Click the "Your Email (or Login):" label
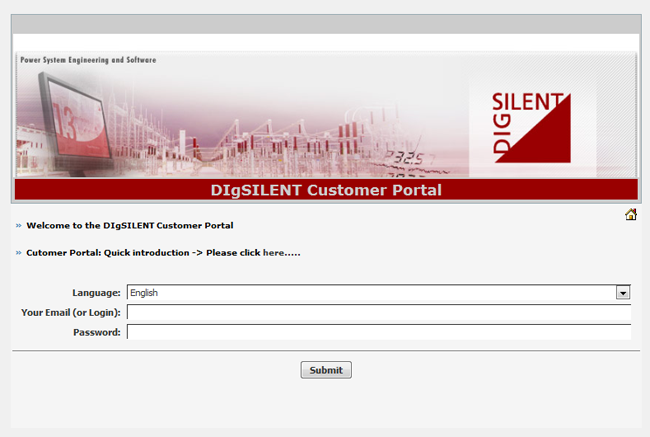This screenshot has width=650, height=437. [71, 313]
